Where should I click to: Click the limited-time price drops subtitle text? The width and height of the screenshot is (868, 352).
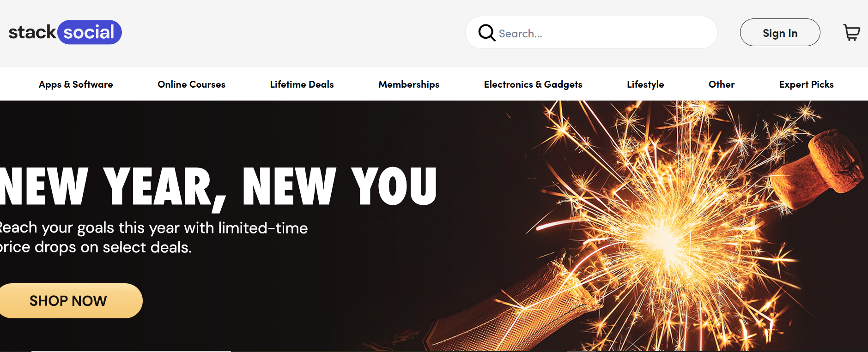[x=154, y=238]
